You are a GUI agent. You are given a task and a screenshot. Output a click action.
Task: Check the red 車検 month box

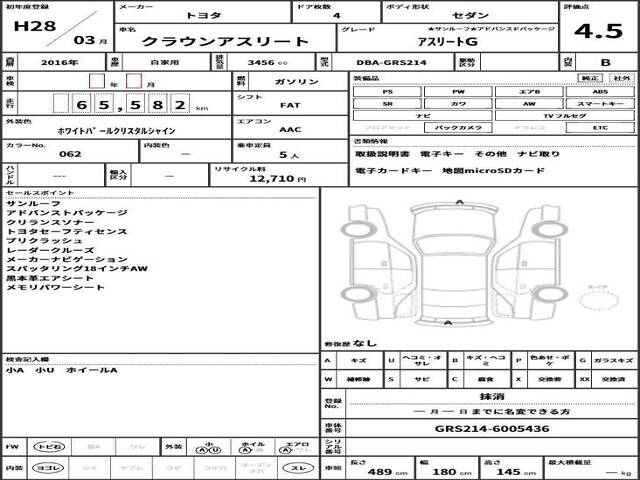pos(134,81)
